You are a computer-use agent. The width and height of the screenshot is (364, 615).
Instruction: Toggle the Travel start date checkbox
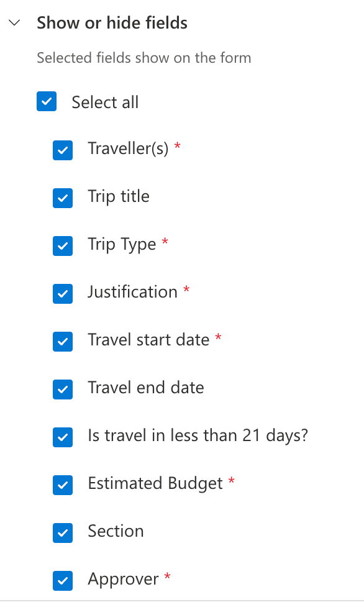(63, 342)
